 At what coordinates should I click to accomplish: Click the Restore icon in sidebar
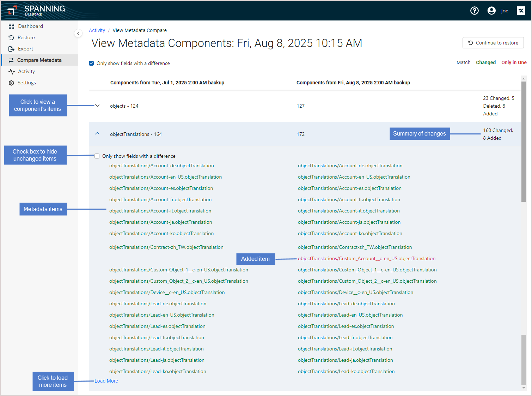[11, 38]
